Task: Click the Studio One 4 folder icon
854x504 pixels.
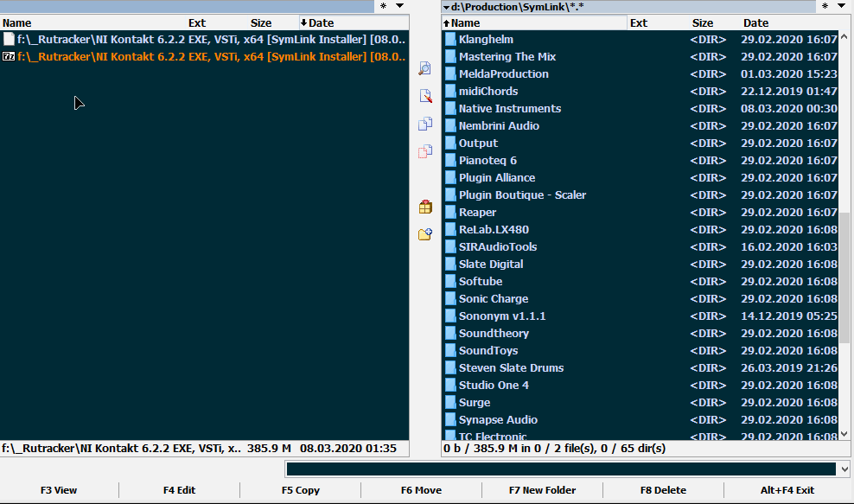Action: tap(449, 386)
